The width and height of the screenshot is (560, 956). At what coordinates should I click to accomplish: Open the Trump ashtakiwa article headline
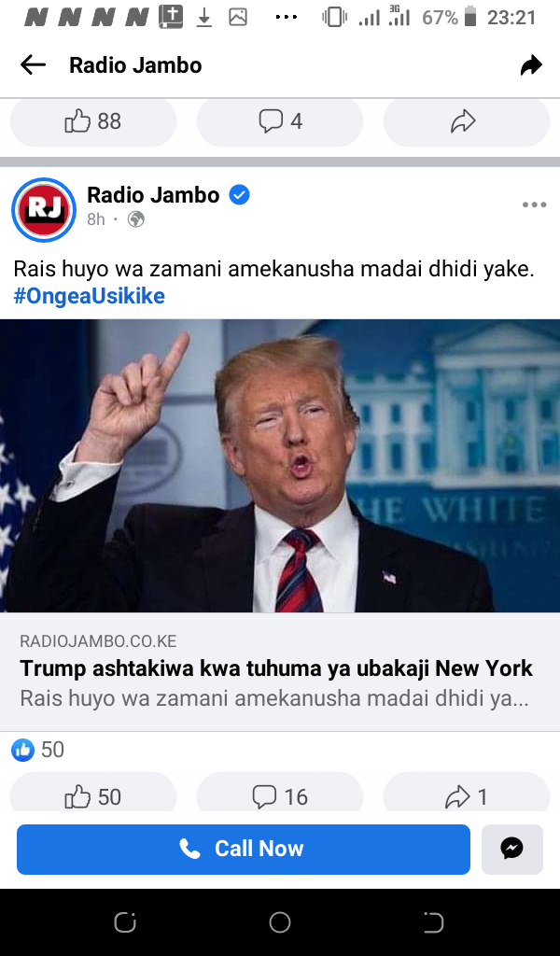click(276, 668)
